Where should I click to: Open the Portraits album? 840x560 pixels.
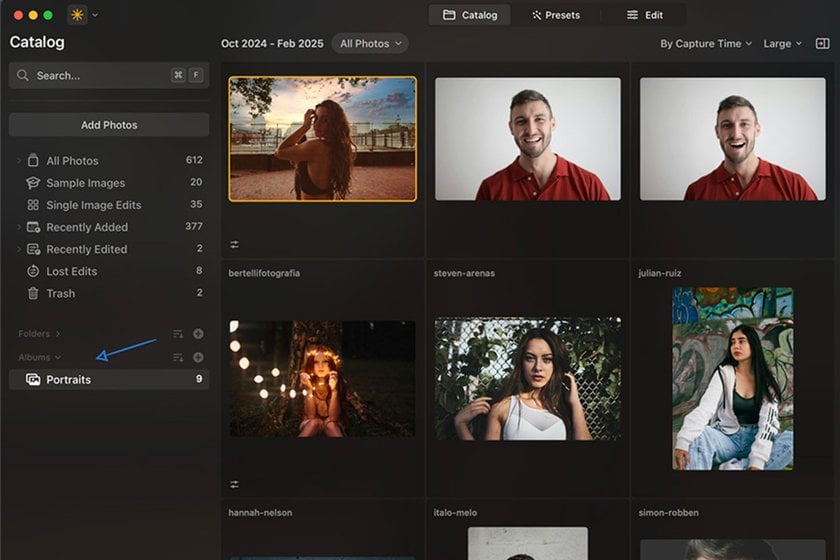tap(109, 379)
